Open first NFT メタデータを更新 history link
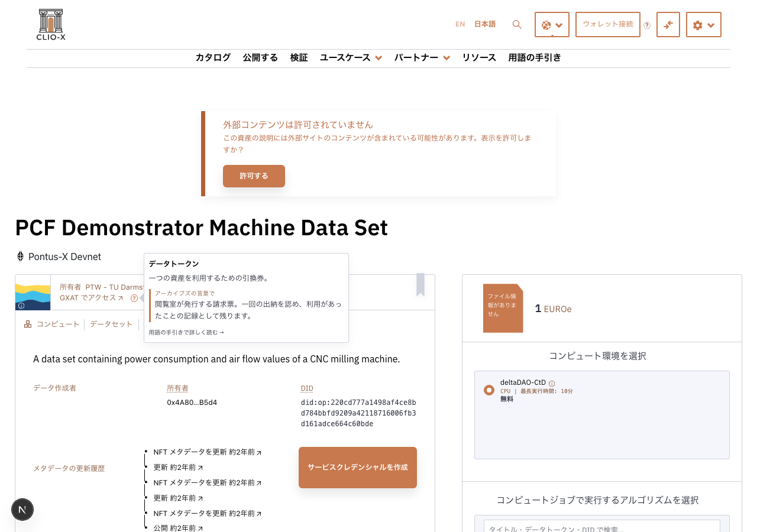The image size is (757, 532). pos(207,452)
